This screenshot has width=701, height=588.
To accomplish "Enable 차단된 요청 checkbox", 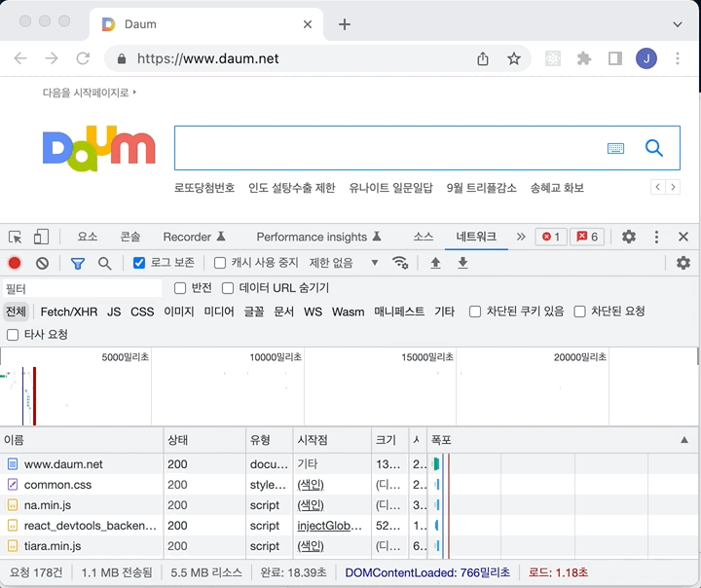I will click(x=579, y=312).
